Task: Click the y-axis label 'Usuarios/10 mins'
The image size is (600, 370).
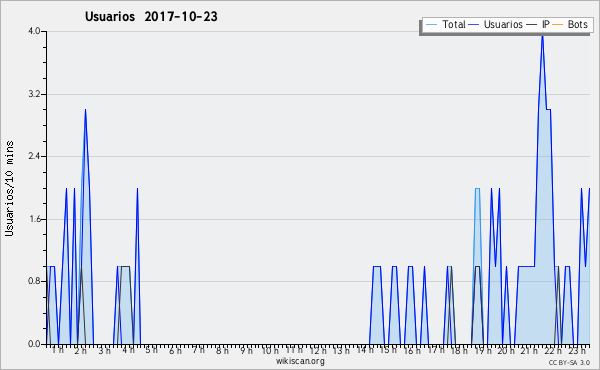Action: [9, 189]
